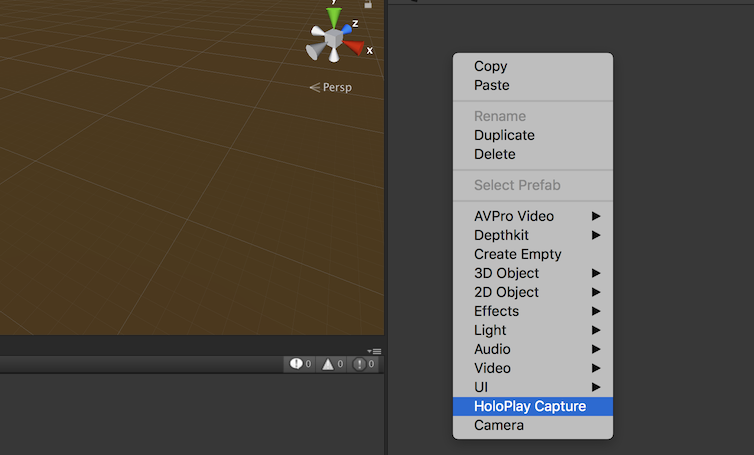
Task: Click the blue Z axis gizmo cone
Action: tap(347, 29)
